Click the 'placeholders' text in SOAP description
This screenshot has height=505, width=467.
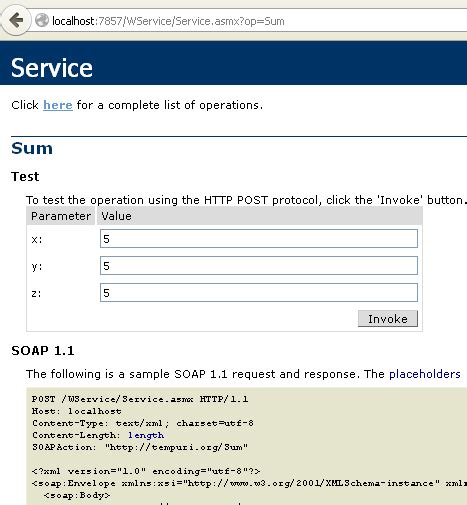click(x=425, y=374)
